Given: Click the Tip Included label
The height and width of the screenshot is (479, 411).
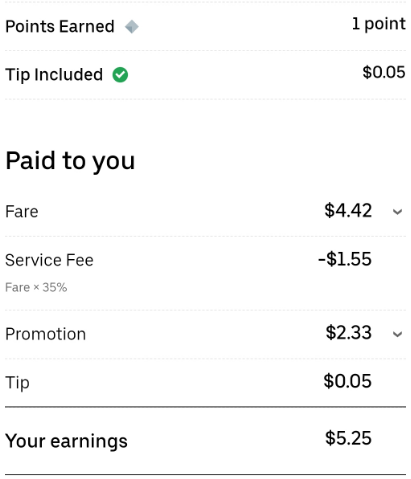Looking at the screenshot, I should [54, 75].
